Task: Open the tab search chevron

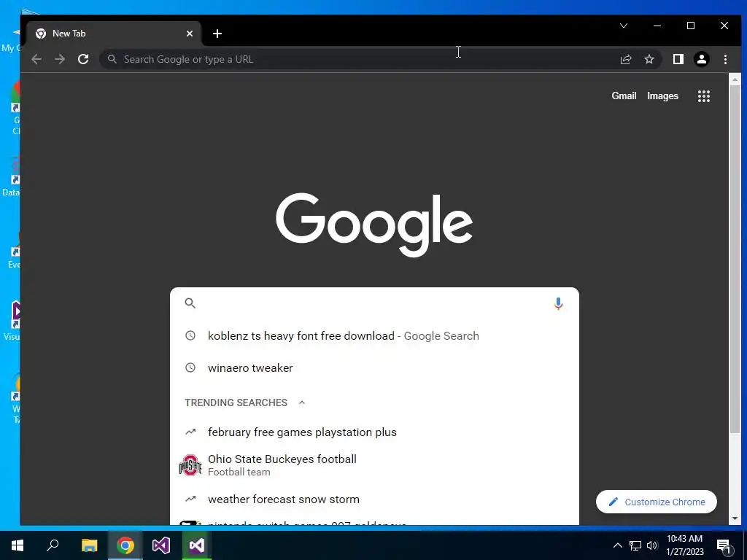Action: click(x=624, y=26)
